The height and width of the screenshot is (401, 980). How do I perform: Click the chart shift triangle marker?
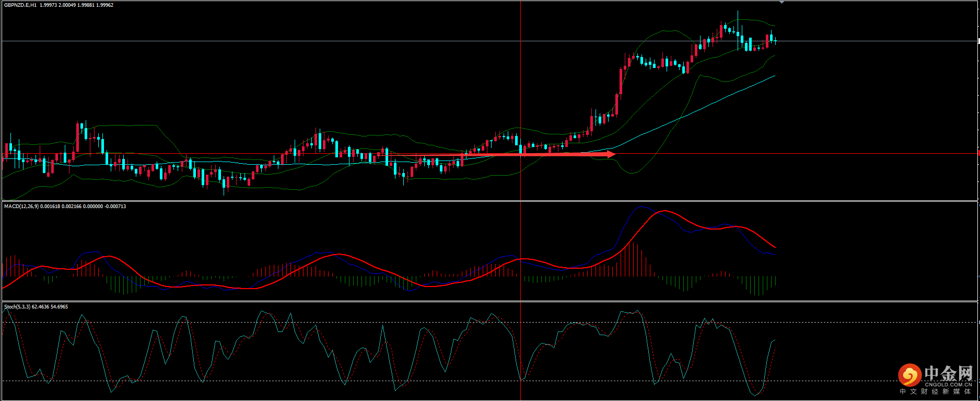pos(781,3)
